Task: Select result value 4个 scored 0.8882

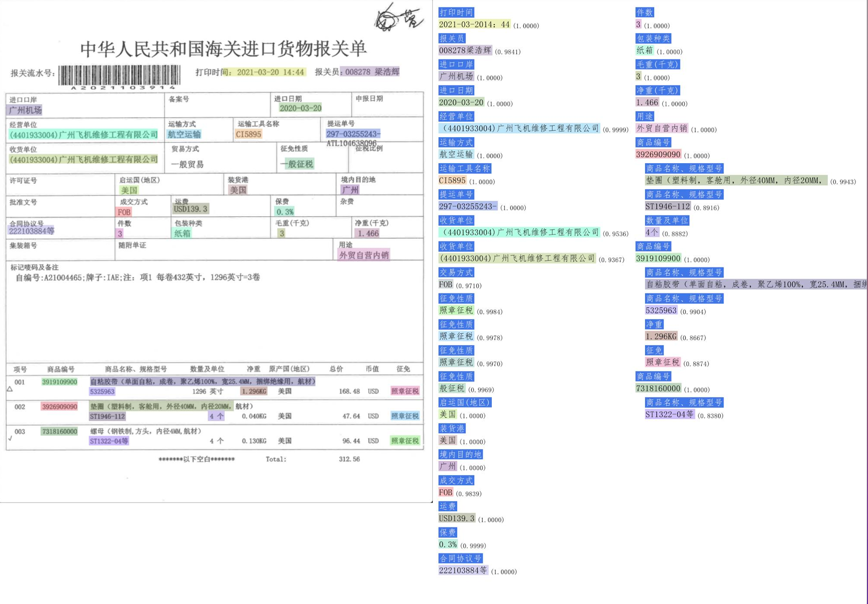Action: coord(652,232)
